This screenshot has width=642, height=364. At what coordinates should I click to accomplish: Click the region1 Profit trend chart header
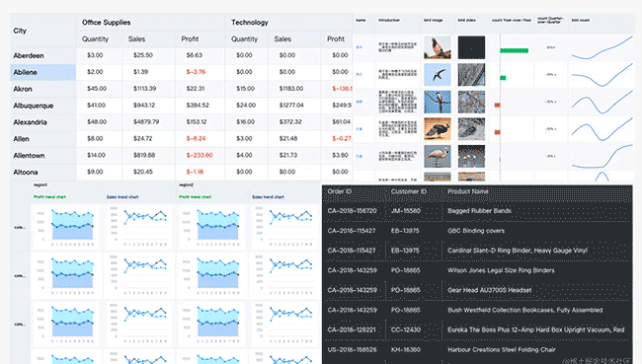tap(50, 197)
